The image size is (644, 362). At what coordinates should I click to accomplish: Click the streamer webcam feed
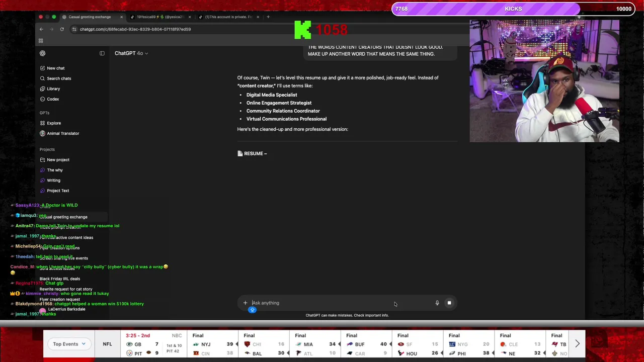click(x=544, y=81)
